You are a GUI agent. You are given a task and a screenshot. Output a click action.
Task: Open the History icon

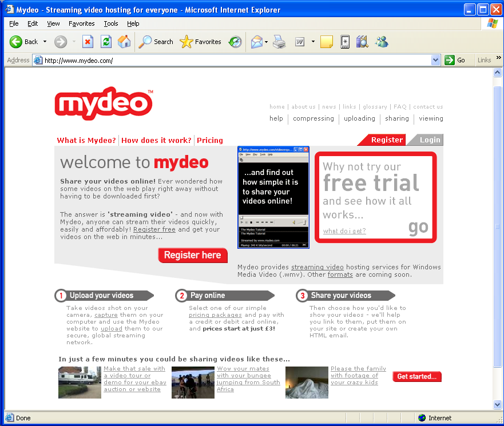point(235,42)
